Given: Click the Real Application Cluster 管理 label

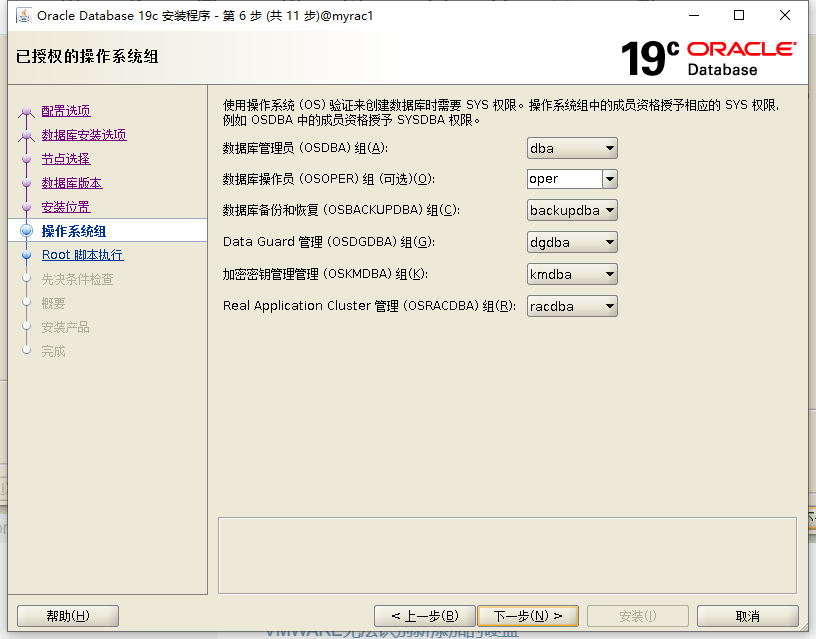Looking at the screenshot, I should pos(369,306).
